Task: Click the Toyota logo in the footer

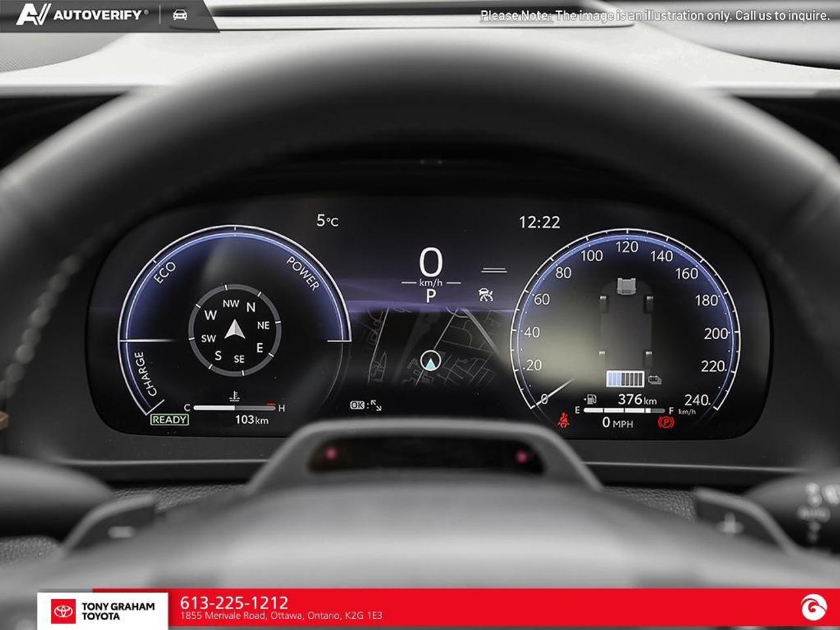Action: (x=64, y=611)
